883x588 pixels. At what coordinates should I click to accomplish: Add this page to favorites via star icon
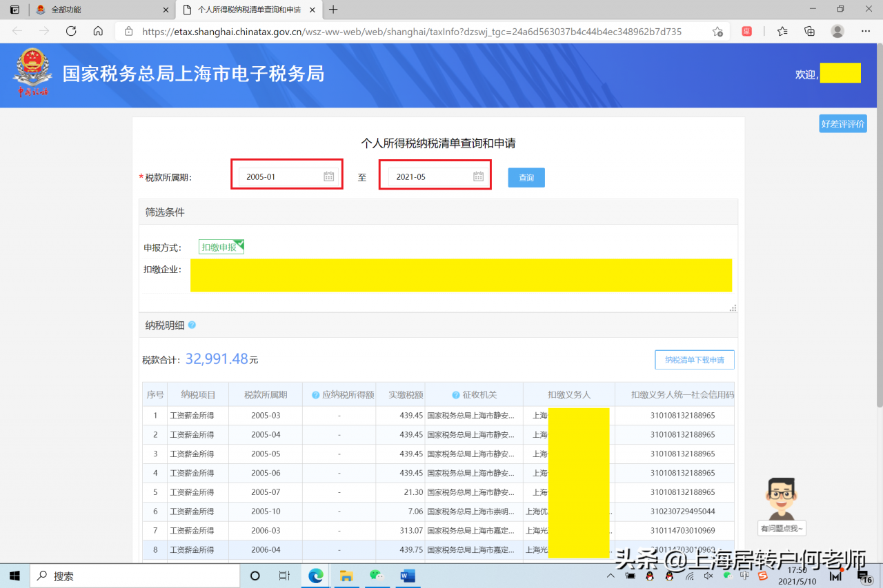717,31
